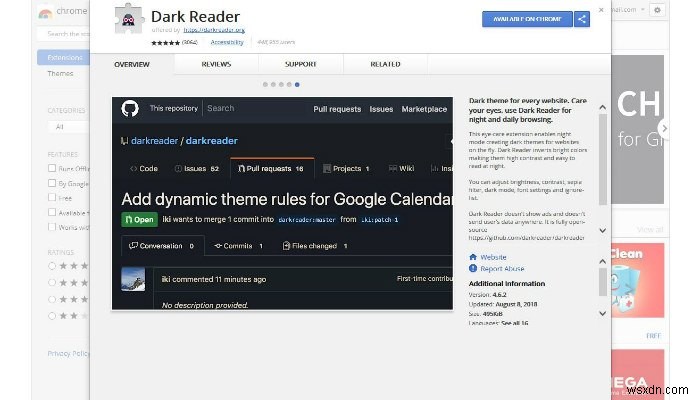Close the Dark Reader overlay with X
The height and width of the screenshot is (400, 700).
pyautogui.click(x=601, y=9)
